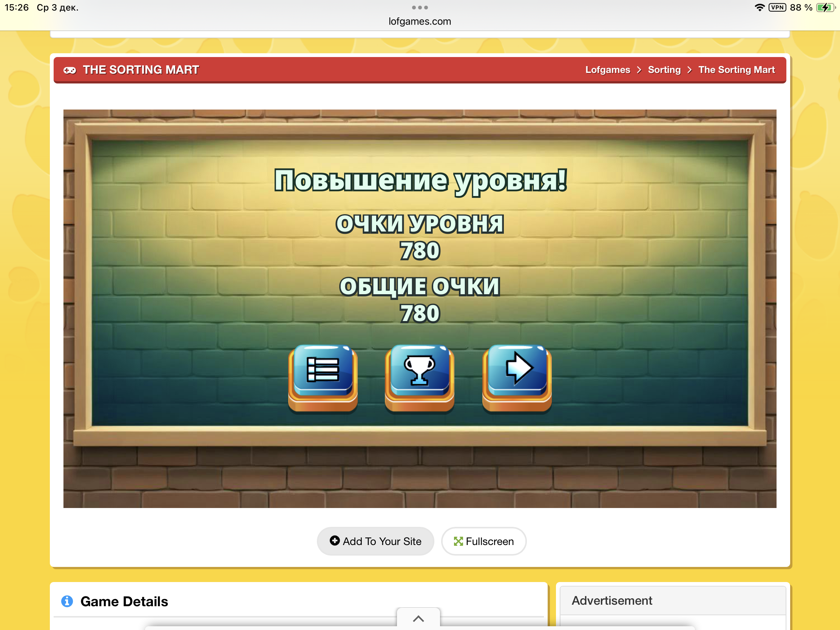Viewport: 840px width, 630px height.
Task: Open the Lofgames breadcrumb link
Action: point(607,70)
